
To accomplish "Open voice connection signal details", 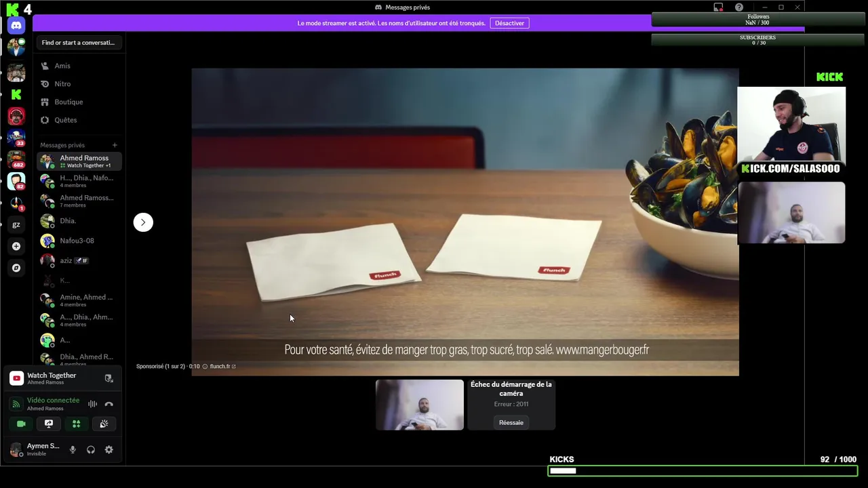I will [x=16, y=404].
